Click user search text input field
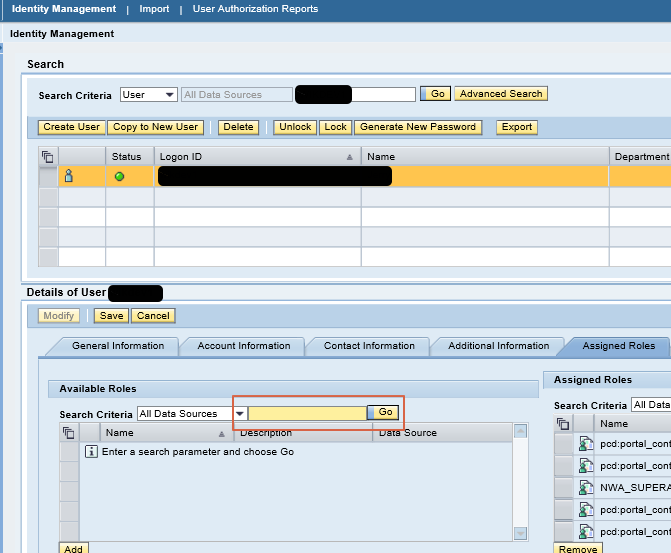 click(355, 95)
